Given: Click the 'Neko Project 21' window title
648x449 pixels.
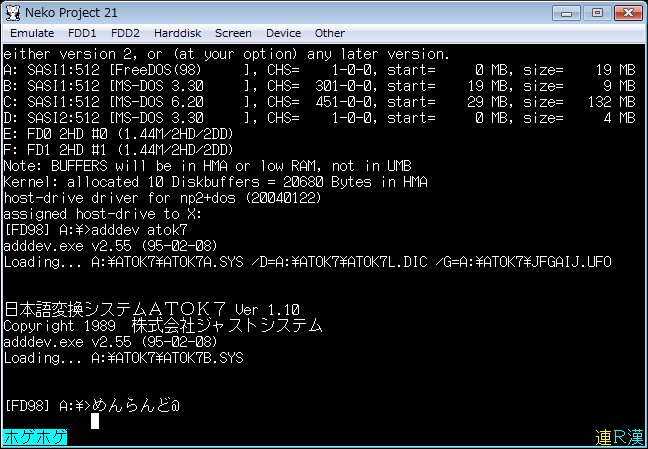Looking at the screenshot, I should click(71, 13).
